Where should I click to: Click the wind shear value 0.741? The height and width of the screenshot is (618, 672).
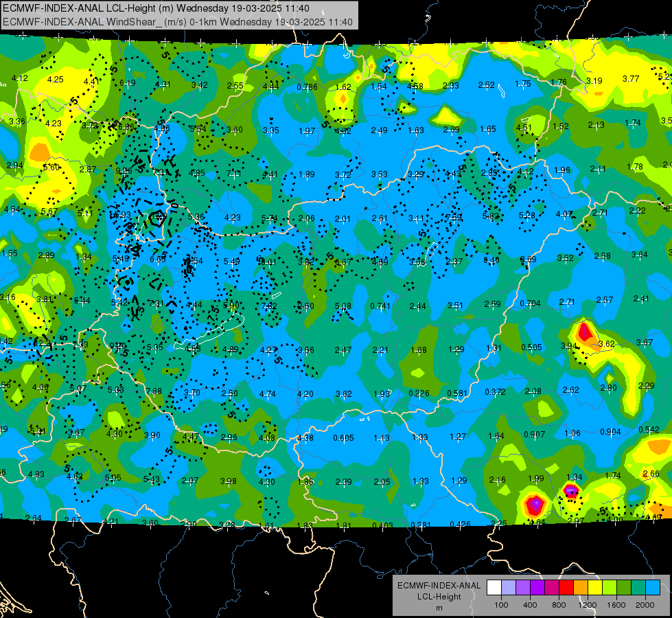pos(380,306)
